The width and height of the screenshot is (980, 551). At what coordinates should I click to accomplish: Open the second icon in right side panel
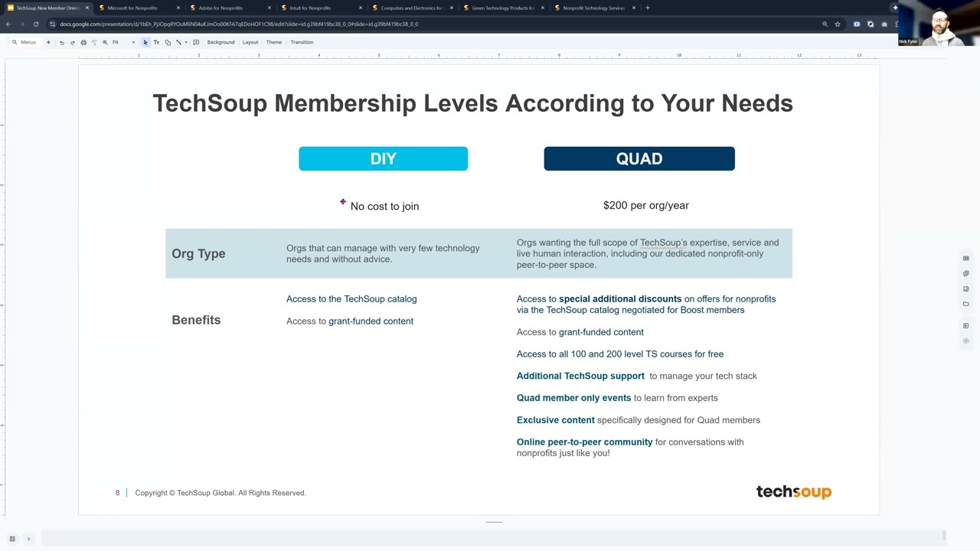[966, 273]
